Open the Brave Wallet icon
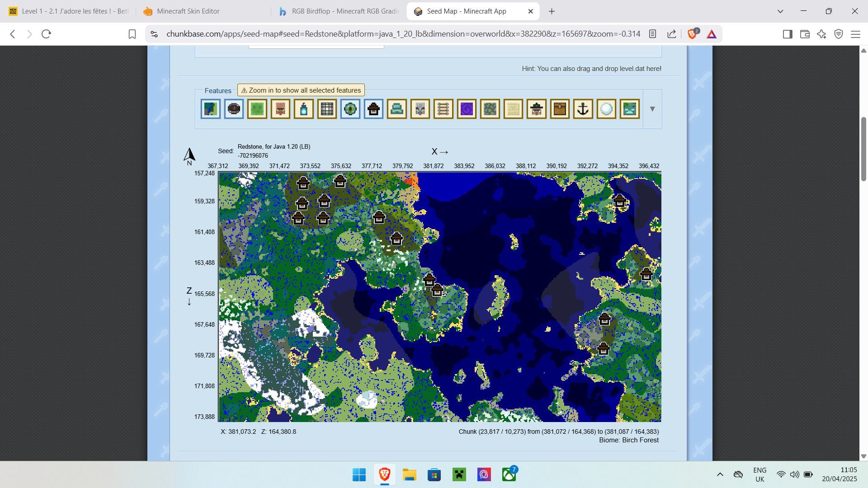 (805, 34)
